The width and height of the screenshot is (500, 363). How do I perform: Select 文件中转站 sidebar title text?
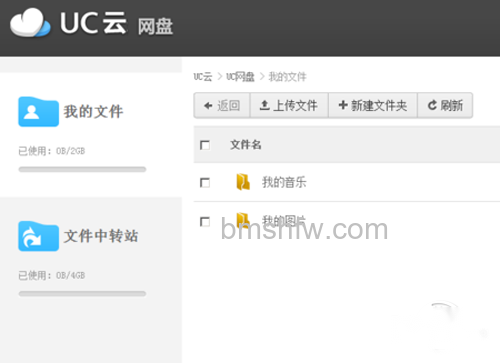pos(101,236)
